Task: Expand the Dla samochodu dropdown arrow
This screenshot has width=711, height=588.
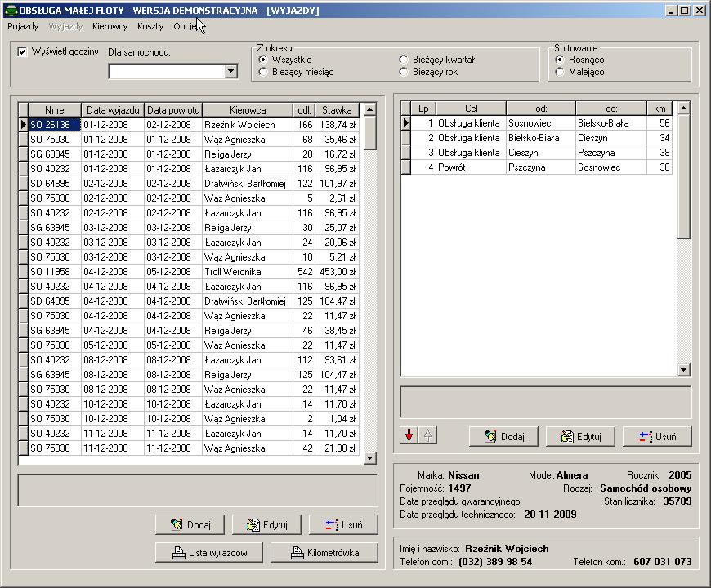Action: (230, 71)
